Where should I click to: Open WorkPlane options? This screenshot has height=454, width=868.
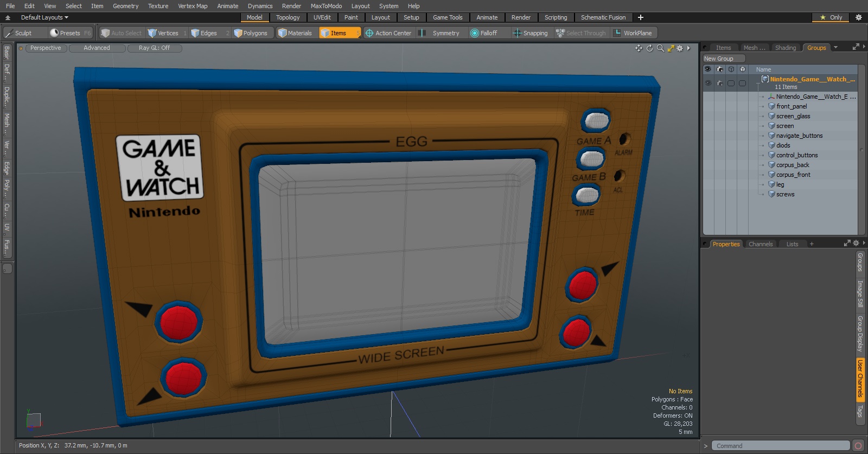click(x=633, y=33)
